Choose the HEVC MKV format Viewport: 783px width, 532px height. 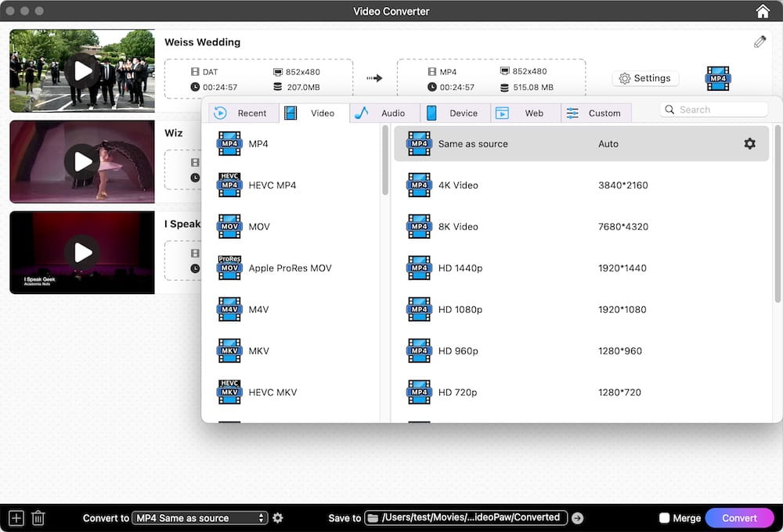click(x=266, y=392)
